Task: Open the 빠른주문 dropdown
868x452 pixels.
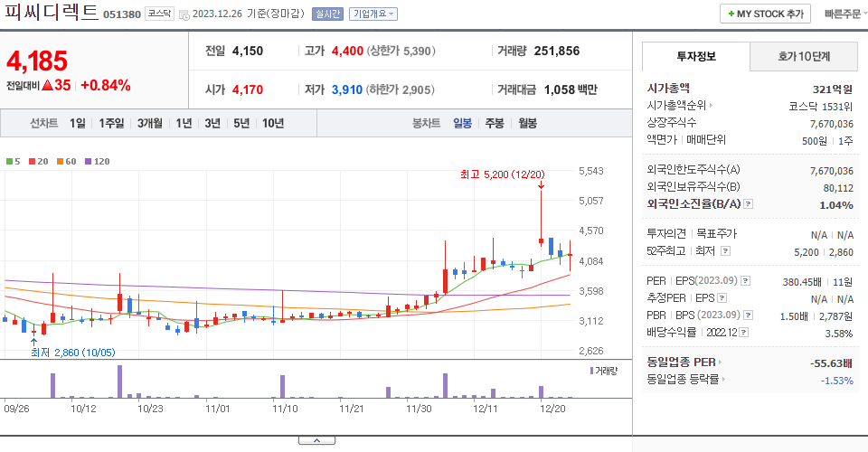Action: coord(844,14)
